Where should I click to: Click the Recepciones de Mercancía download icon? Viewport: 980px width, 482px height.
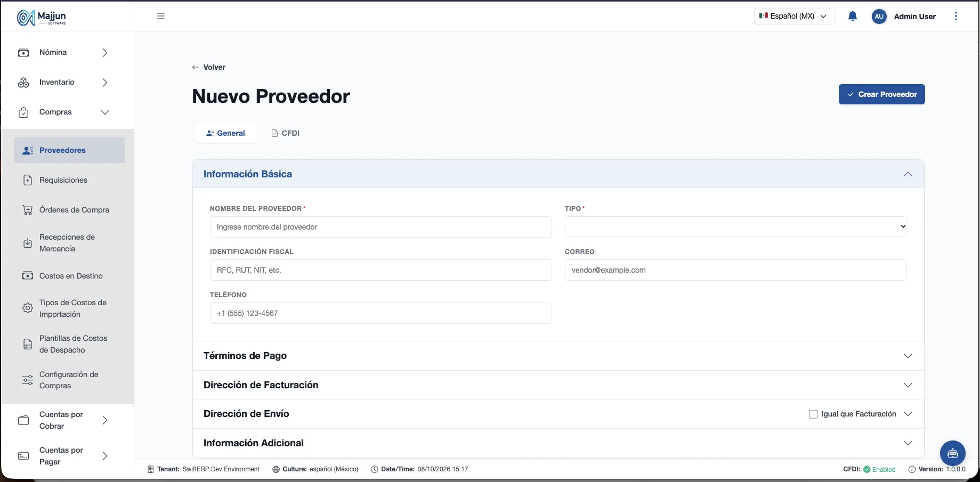[x=28, y=243]
